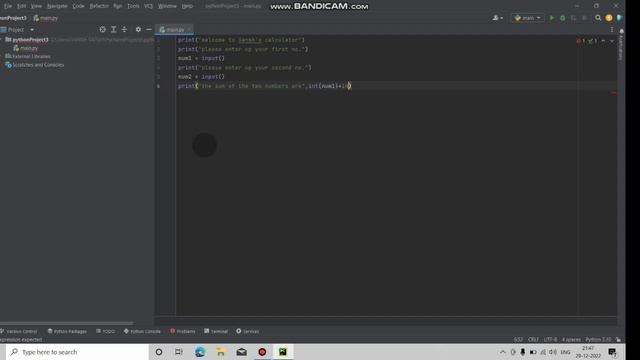Screen dimensions: 640x360
Task: Open Microsoft Edge from the taskbar
Action: point(200,352)
